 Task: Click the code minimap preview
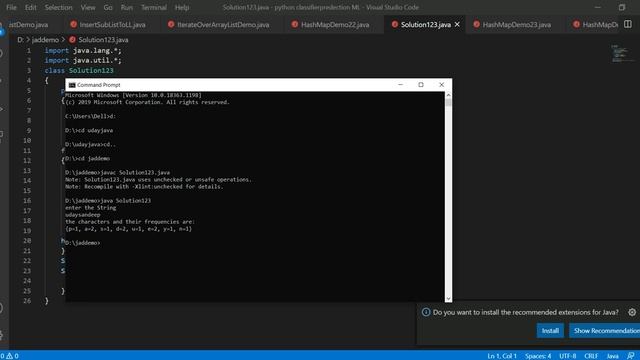(622, 53)
